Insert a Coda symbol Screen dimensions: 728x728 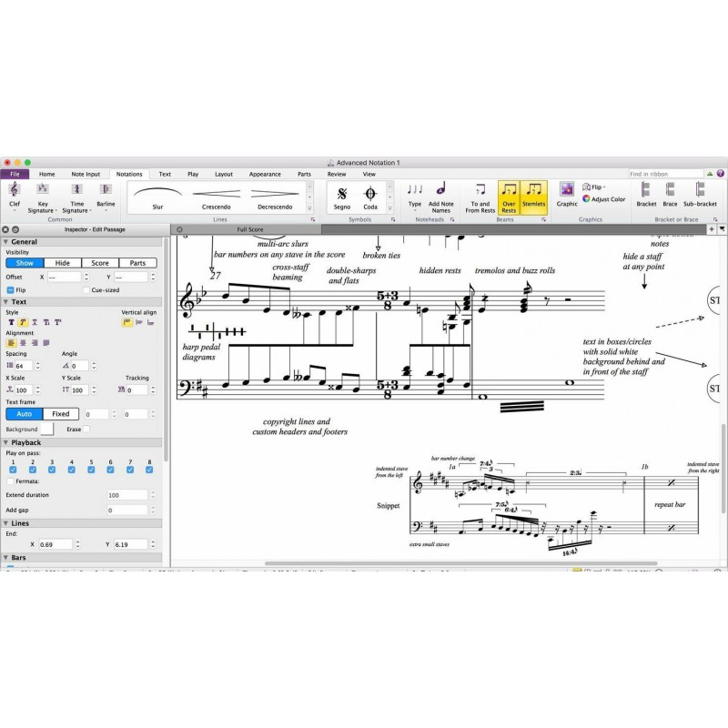click(x=369, y=196)
